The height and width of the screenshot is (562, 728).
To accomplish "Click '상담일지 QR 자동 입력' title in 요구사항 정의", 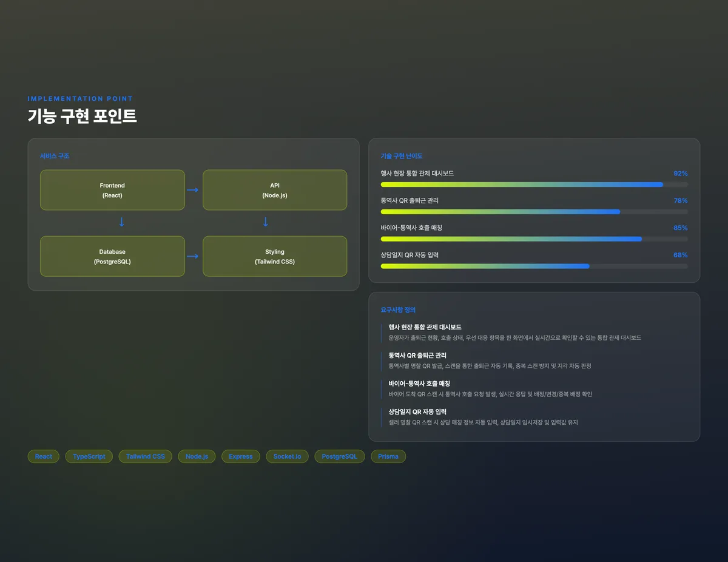I will (x=418, y=412).
